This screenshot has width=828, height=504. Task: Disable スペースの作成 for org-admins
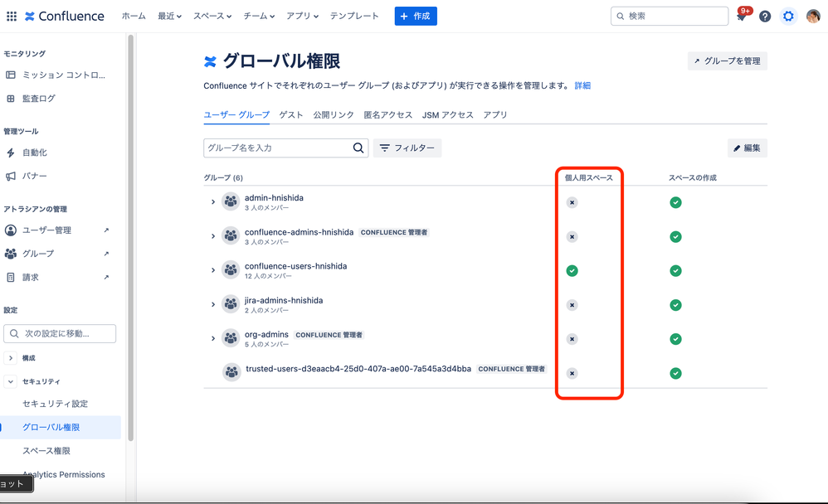[675, 339]
